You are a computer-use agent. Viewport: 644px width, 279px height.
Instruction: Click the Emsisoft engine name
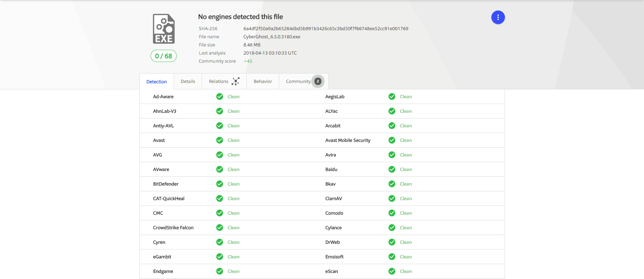(x=334, y=257)
